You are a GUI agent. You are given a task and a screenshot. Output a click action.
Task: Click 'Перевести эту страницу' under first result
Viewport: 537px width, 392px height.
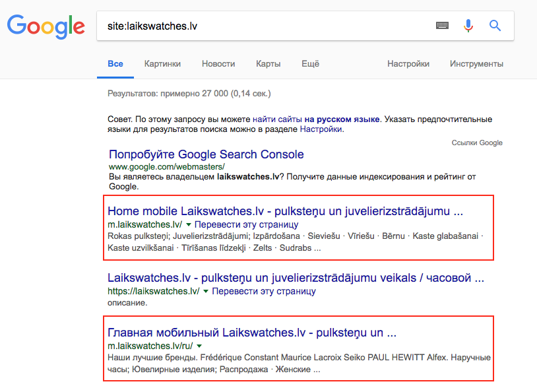pyautogui.click(x=246, y=225)
